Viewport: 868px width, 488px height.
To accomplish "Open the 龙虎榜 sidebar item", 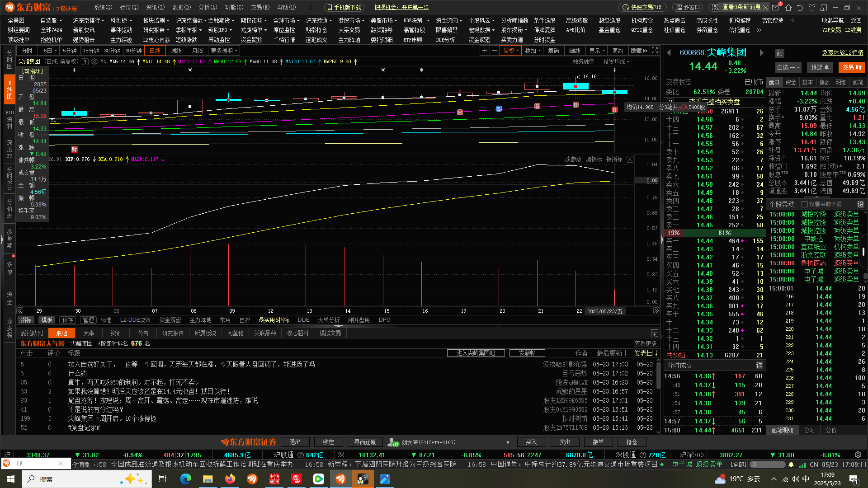I will point(9,327).
